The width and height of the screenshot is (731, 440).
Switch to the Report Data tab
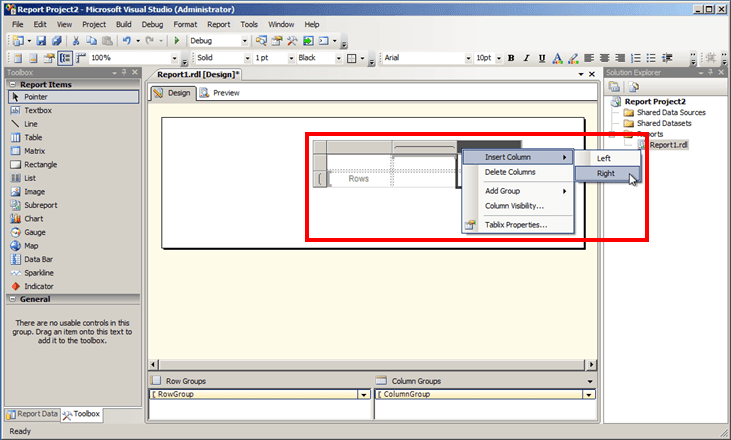[x=32, y=414]
